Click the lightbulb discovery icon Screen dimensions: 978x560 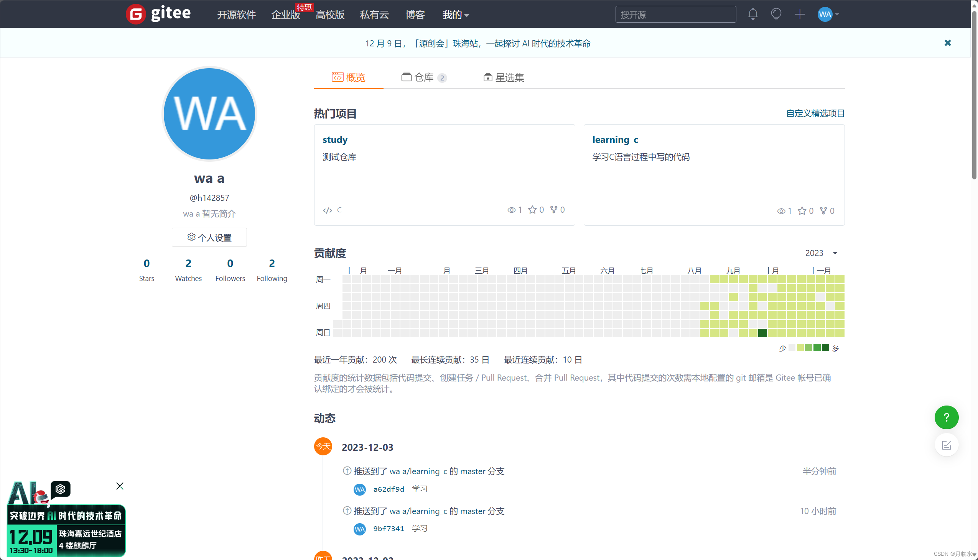pyautogui.click(x=776, y=15)
